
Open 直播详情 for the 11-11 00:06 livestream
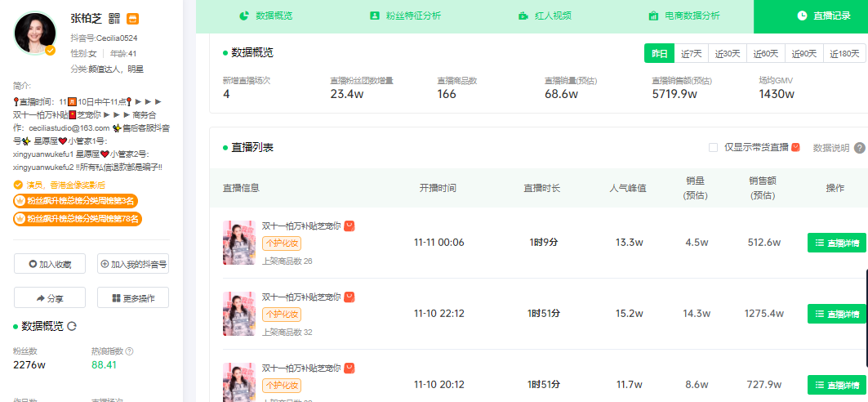[x=836, y=243]
